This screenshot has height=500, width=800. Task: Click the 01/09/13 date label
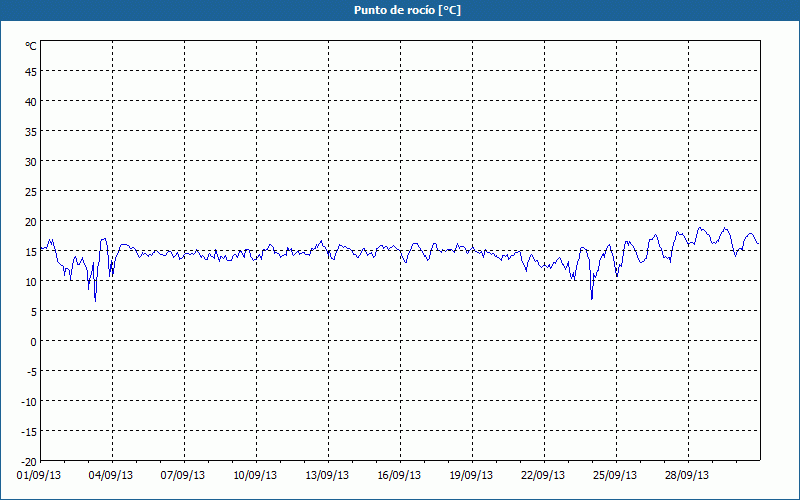click(x=39, y=476)
